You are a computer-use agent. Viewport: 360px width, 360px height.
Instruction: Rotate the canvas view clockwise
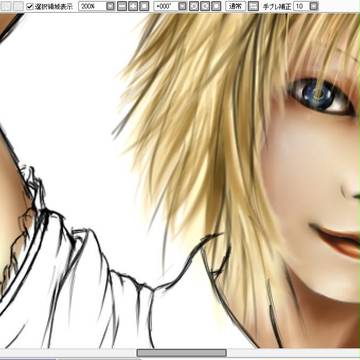(205, 6)
